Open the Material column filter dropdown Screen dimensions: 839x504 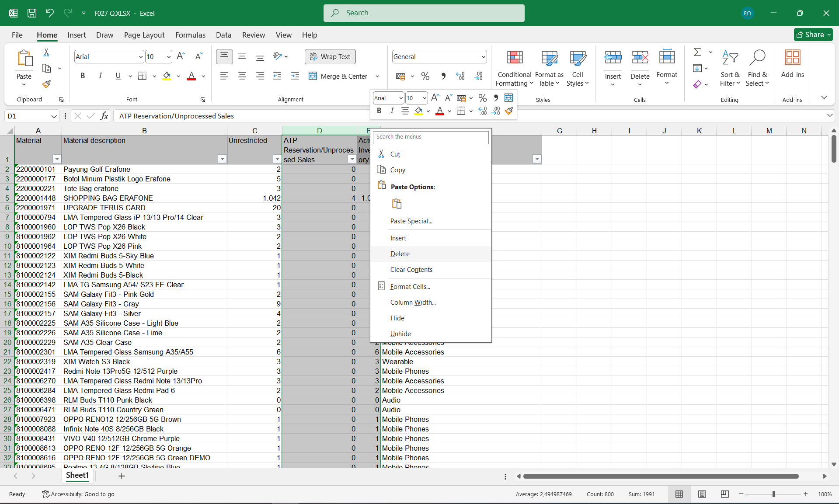56,159
